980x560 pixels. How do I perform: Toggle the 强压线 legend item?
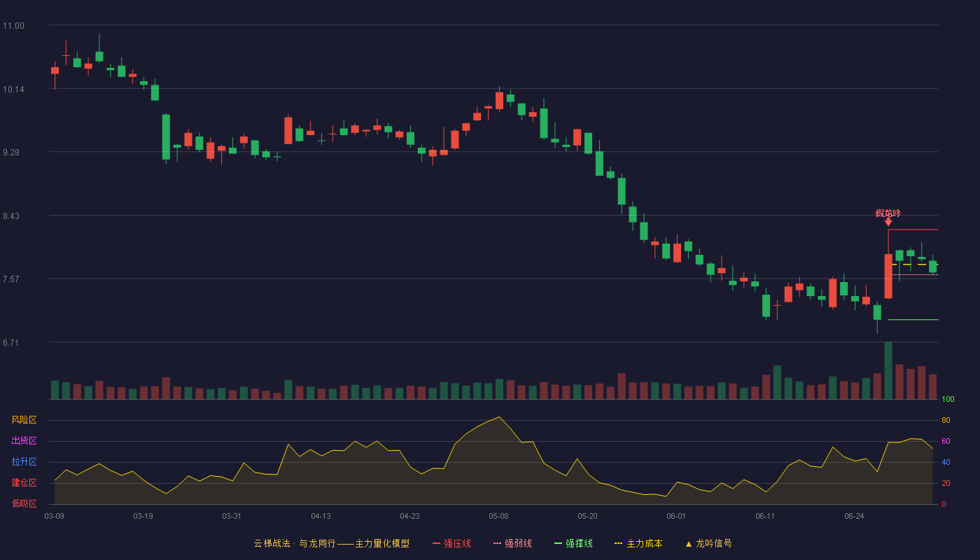point(451,543)
